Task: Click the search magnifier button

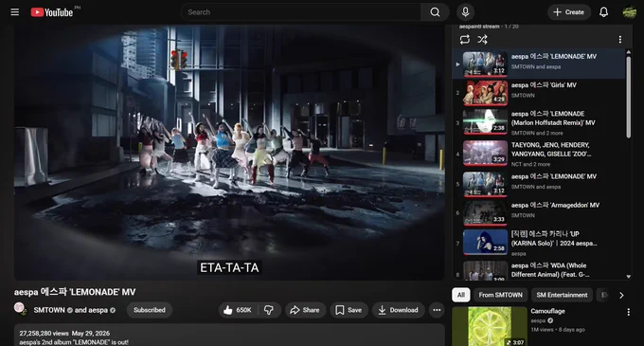Action: click(435, 12)
